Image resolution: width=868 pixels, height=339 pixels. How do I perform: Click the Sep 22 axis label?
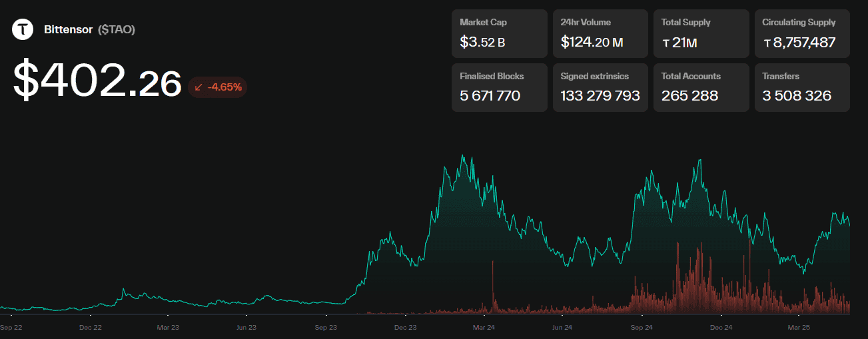point(12,328)
